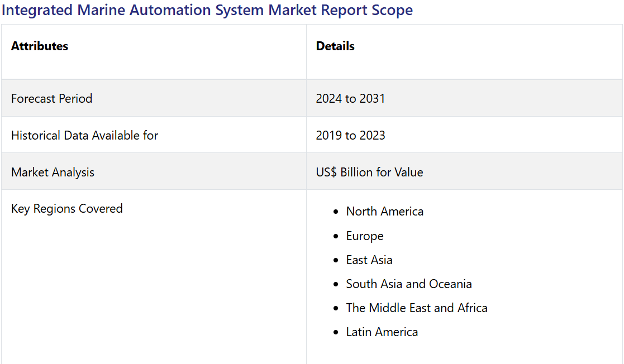Click the bullet point before North America
This screenshot has width=624, height=364.
335,212
